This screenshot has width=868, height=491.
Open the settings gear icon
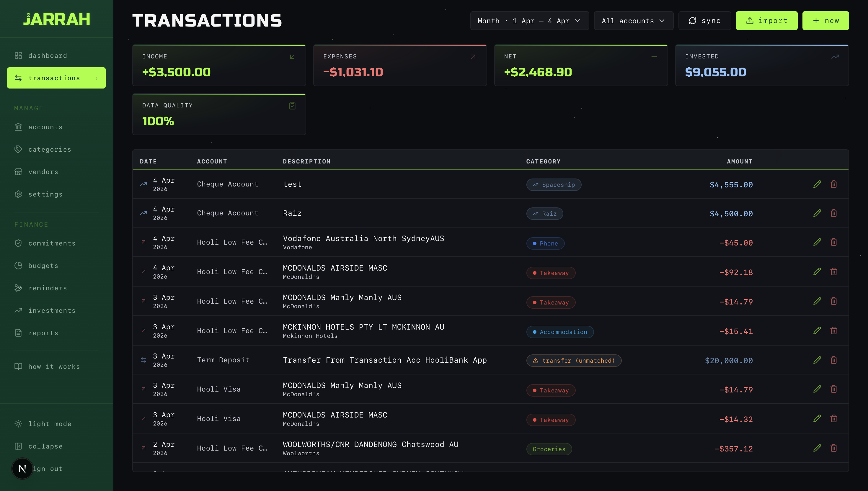[x=19, y=194]
